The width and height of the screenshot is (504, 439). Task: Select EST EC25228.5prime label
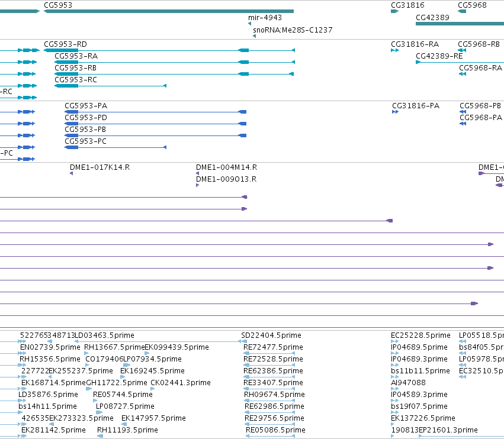click(420, 335)
